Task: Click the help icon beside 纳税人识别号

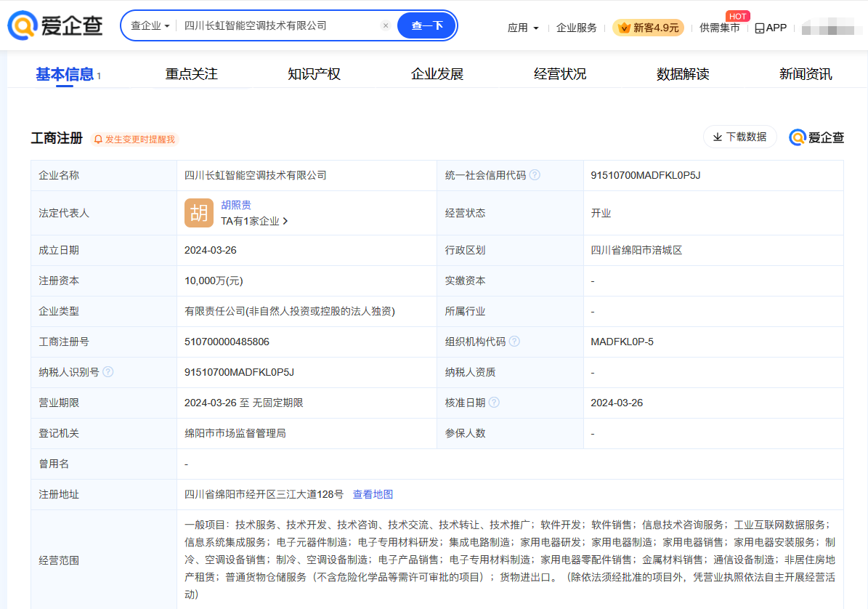Action: click(108, 372)
